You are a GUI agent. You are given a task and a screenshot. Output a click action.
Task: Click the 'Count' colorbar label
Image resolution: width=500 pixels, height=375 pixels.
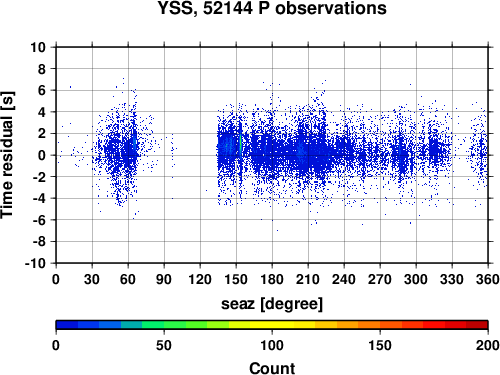click(272, 369)
